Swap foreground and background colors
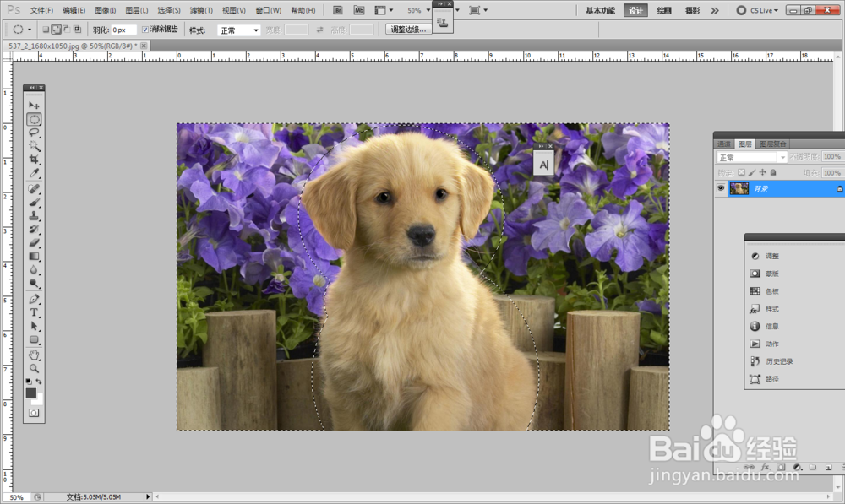Image resolution: width=845 pixels, height=504 pixels. coord(39,382)
